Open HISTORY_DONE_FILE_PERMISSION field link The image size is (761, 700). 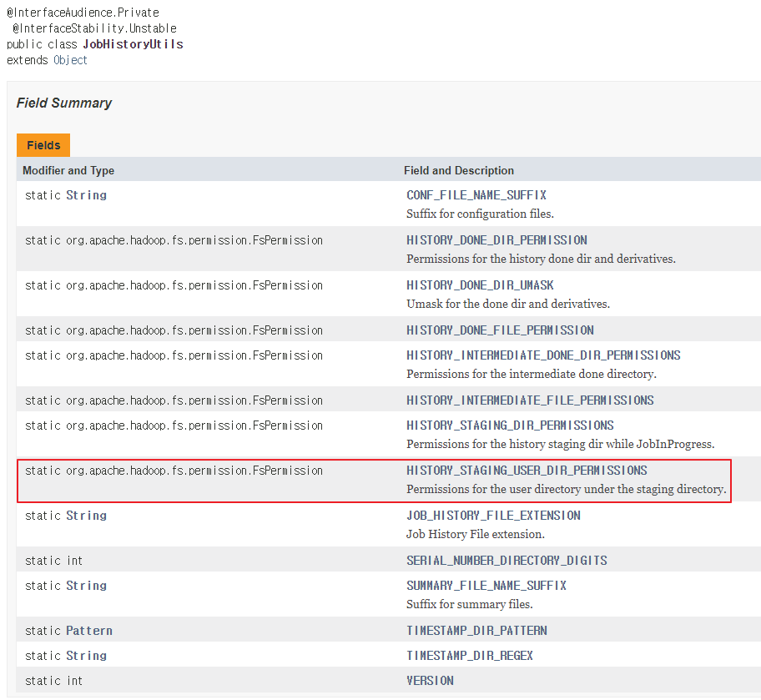point(500,330)
